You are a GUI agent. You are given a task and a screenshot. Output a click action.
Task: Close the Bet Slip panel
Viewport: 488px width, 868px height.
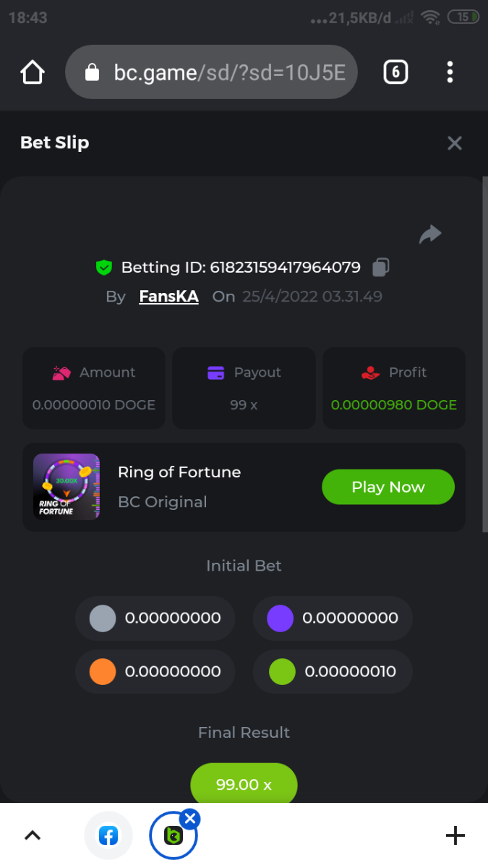tap(454, 143)
